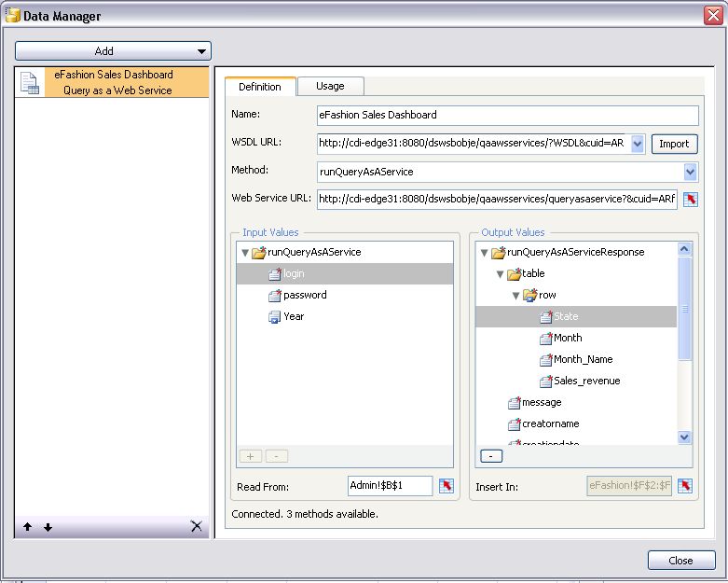Collapse the table node

click(500, 274)
